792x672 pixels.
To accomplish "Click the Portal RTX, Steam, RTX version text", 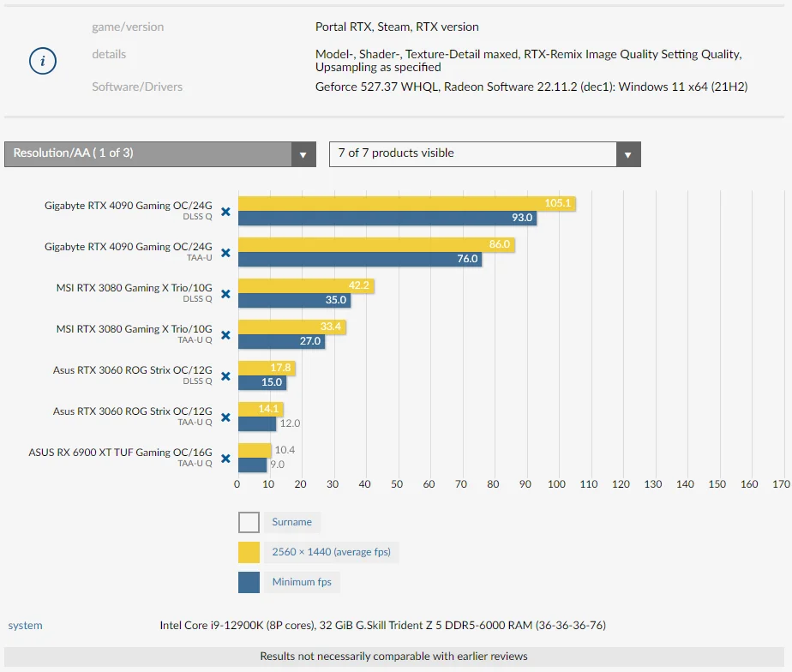I will coord(397,27).
